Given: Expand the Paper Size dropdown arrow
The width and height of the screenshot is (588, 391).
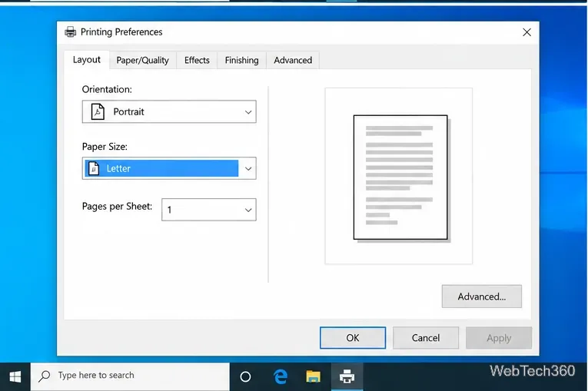Looking at the screenshot, I should coord(248,169).
